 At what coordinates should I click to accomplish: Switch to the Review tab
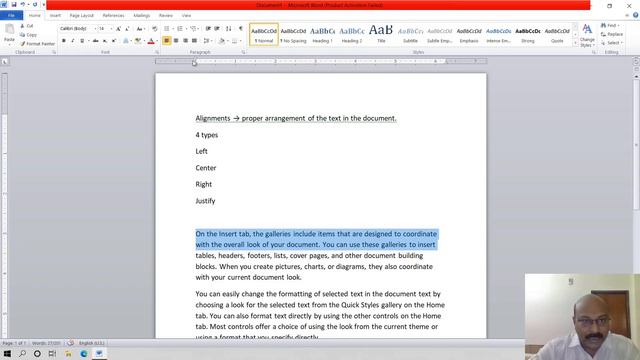[166, 16]
